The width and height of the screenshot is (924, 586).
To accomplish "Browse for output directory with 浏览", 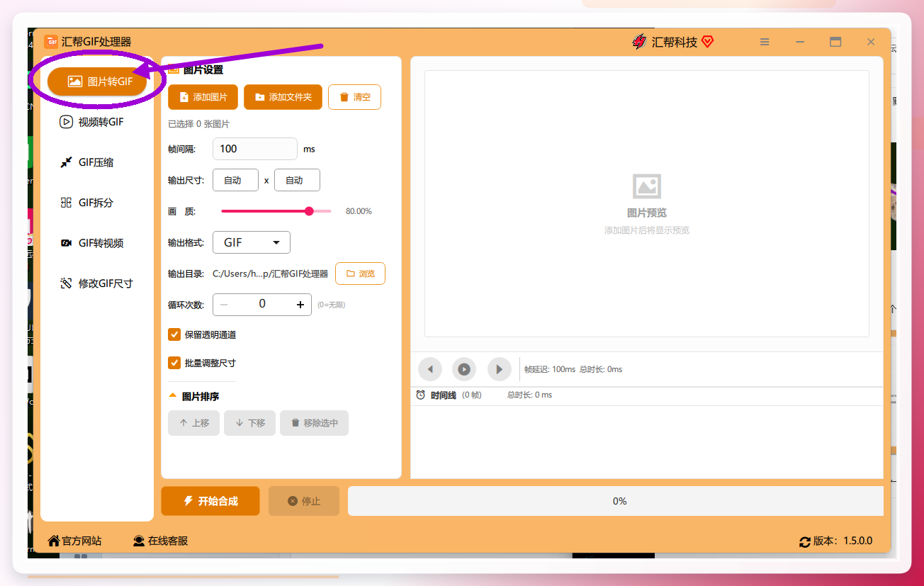I will click(360, 274).
